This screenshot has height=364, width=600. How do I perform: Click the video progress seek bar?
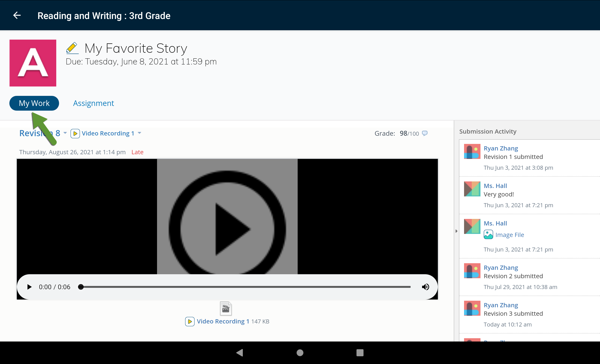coord(245,287)
